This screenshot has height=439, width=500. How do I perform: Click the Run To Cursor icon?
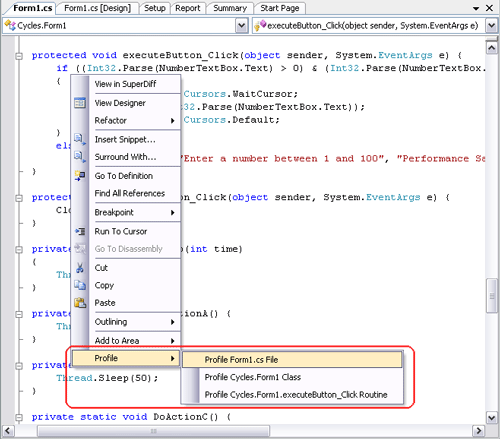click(80, 231)
